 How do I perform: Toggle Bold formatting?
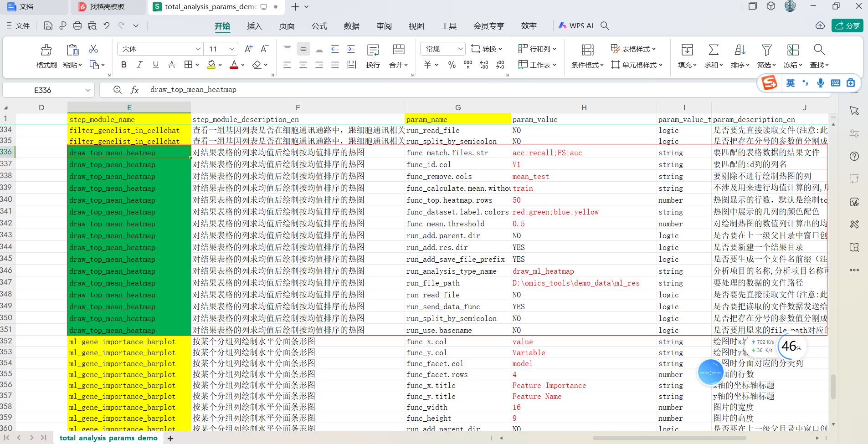click(x=123, y=65)
